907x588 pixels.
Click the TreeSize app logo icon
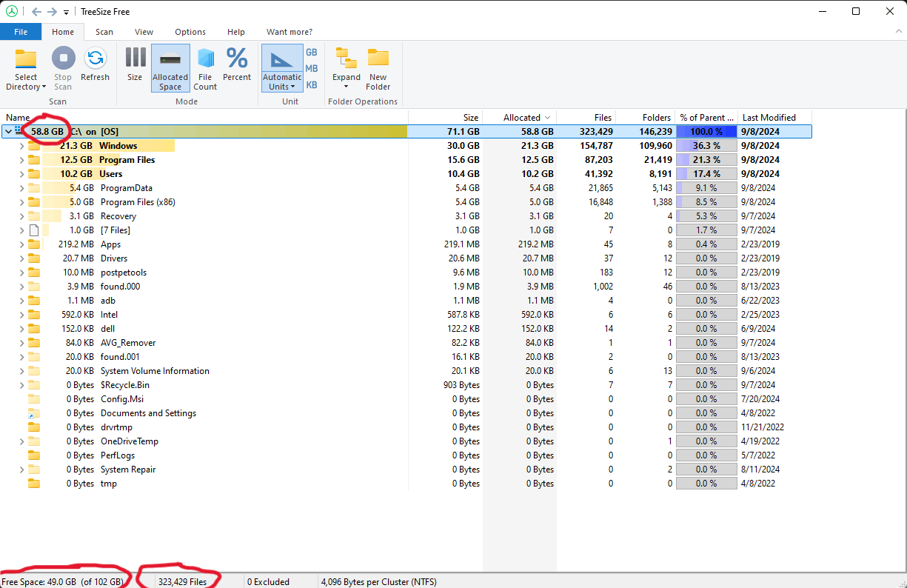tap(11, 12)
